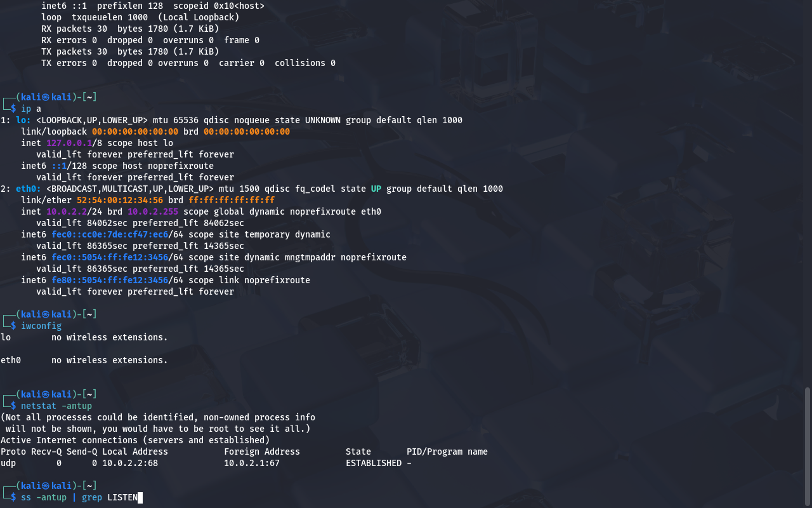
Task: Click the 'PID/Program name' column header
Action: (x=447, y=451)
